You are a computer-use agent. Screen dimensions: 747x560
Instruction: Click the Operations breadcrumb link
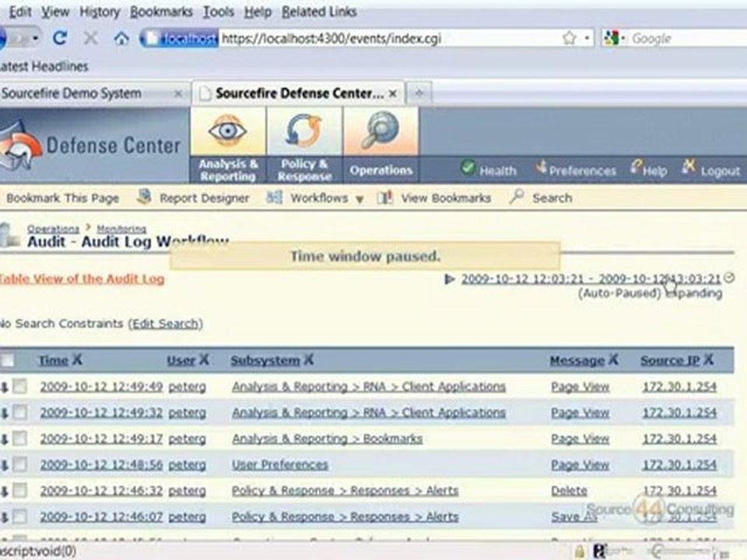point(53,229)
